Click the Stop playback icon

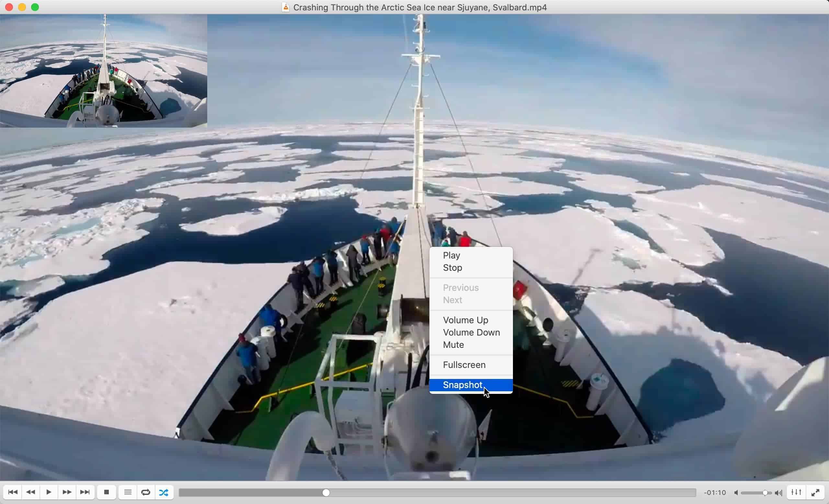point(107,492)
